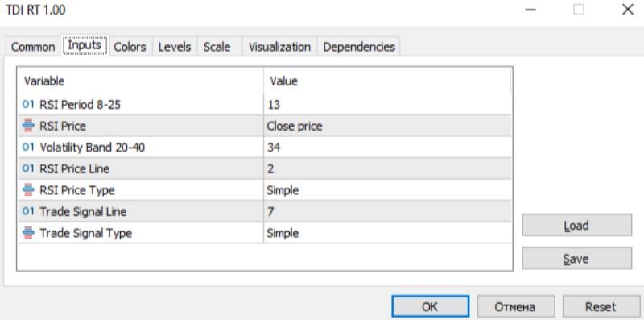Minimize the TDI RT 1.00 window
This screenshot has height=320, width=644.
click(x=530, y=10)
